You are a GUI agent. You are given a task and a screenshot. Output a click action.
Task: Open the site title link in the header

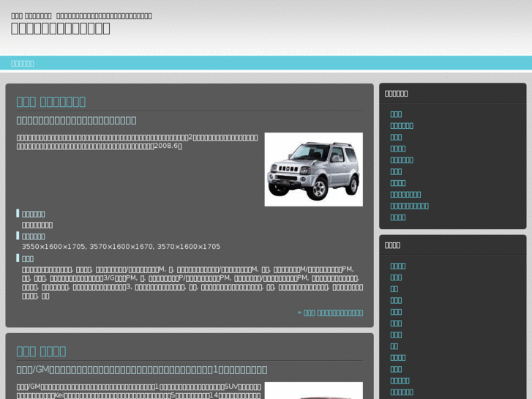(61, 29)
